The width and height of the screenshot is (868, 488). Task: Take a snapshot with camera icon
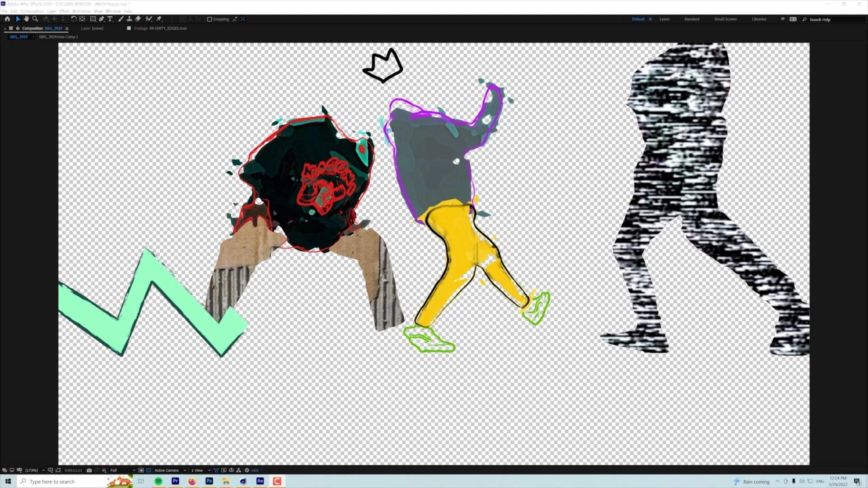coord(89,470)
